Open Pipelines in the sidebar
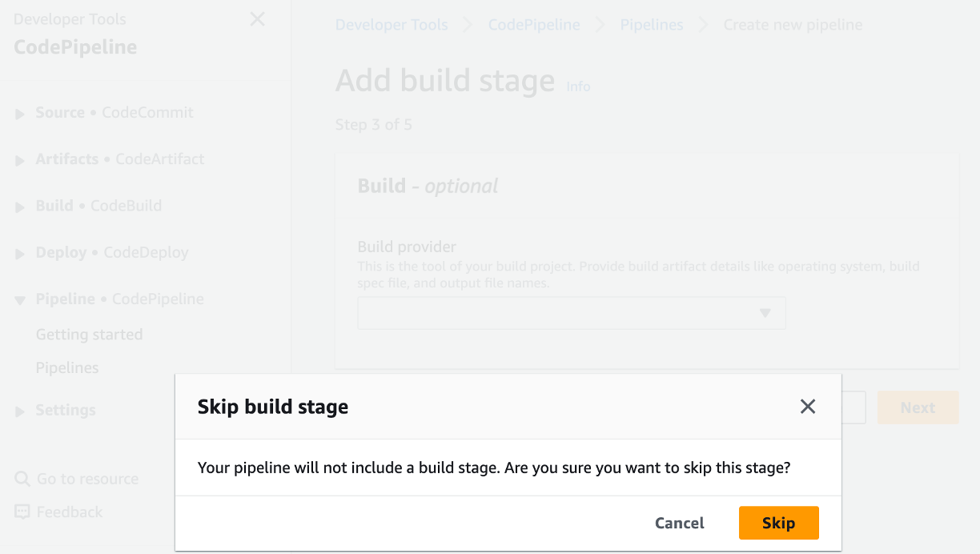Viewport: 980px width, 554px height. click(x=67, y=368)
